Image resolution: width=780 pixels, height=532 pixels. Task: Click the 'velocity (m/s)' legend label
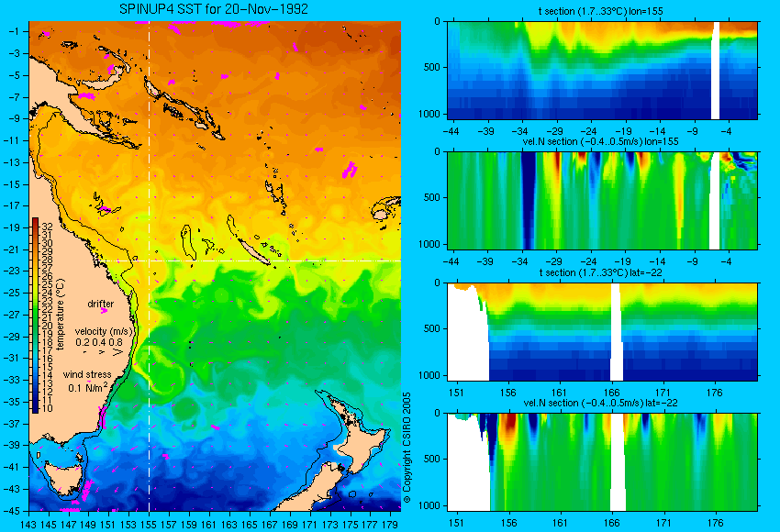[104, 331]
